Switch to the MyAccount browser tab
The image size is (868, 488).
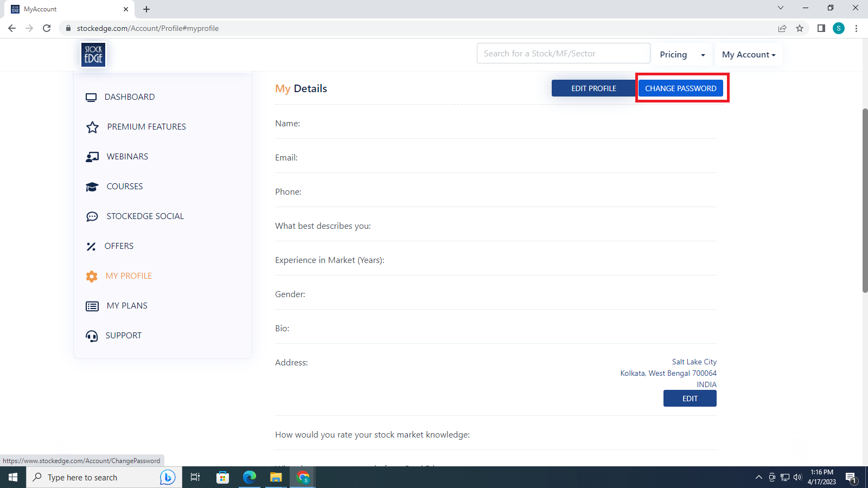click(65, 9)
